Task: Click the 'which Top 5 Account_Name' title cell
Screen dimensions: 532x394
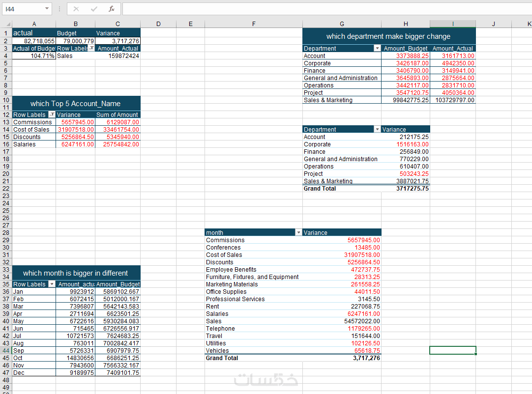Action: pyautogui.click(x=76, y=104)
